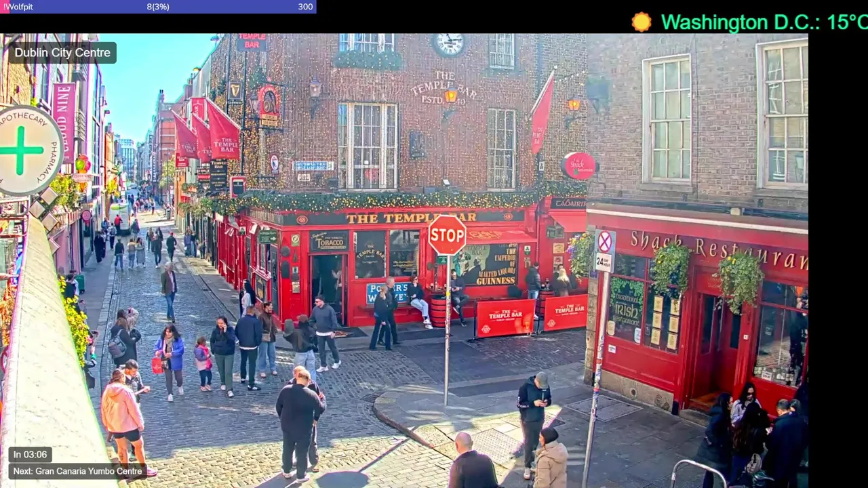Click the Dublin City Centre location label
868x488 pixels.
click(62, 53)
